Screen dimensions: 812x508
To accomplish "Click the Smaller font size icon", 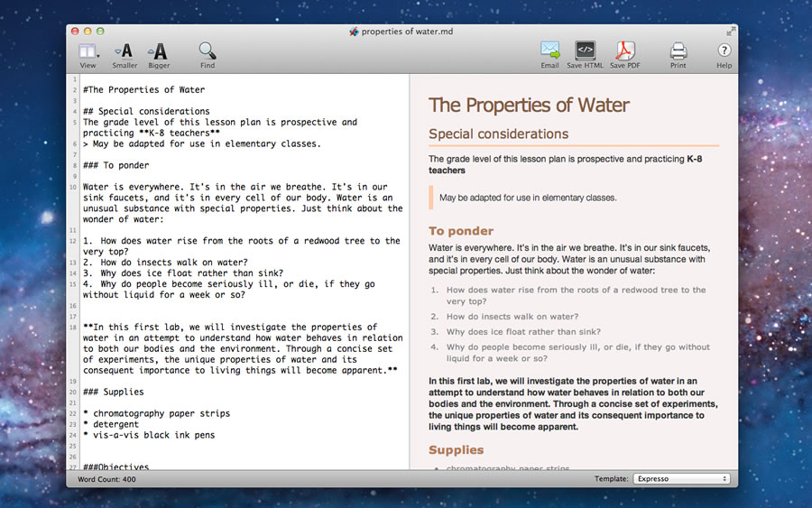I will point(125,51).
